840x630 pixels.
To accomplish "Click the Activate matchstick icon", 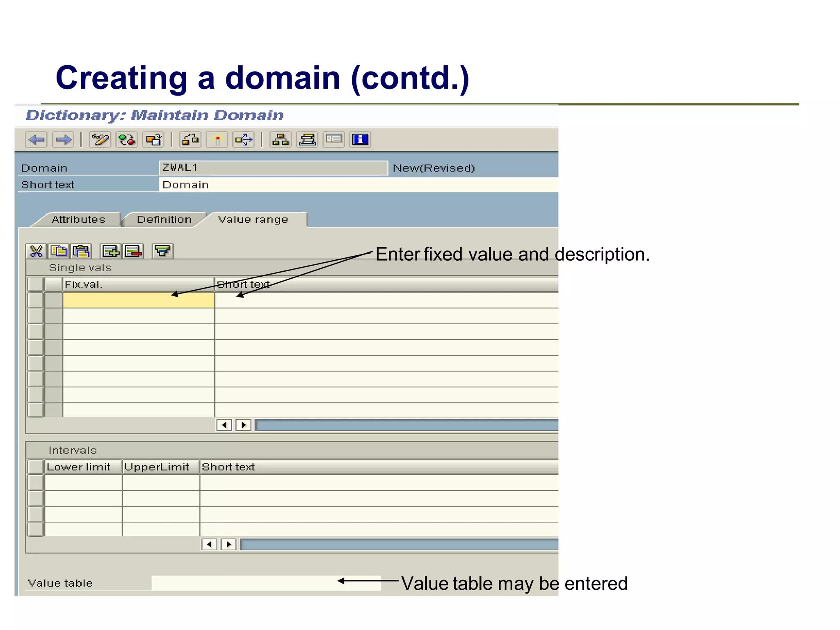I will click(217, 140).
